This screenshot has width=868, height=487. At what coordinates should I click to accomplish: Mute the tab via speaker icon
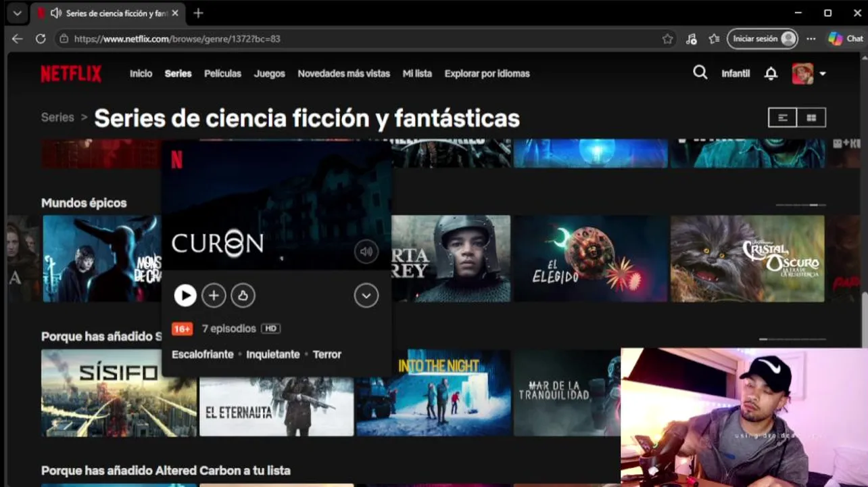(56, 13)
